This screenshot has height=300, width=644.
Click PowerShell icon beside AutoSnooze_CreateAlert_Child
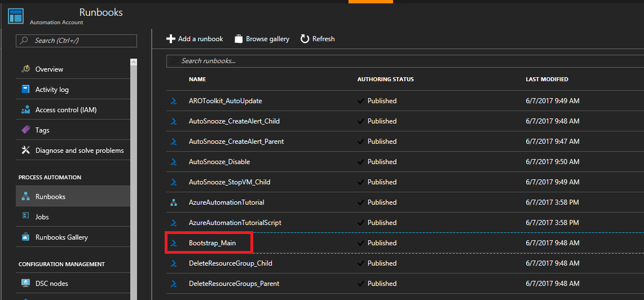(174, 121)
